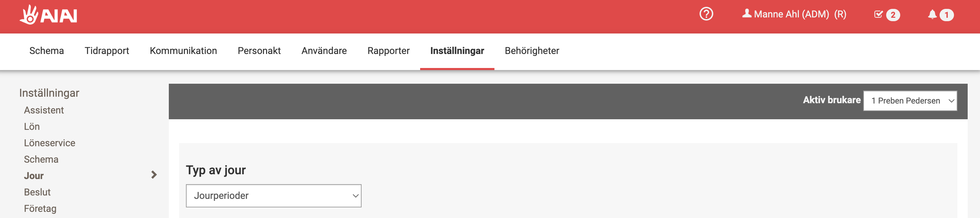Open Lön settings in the sidebar
Screen dimensions: 980x218
pos(32,126)
